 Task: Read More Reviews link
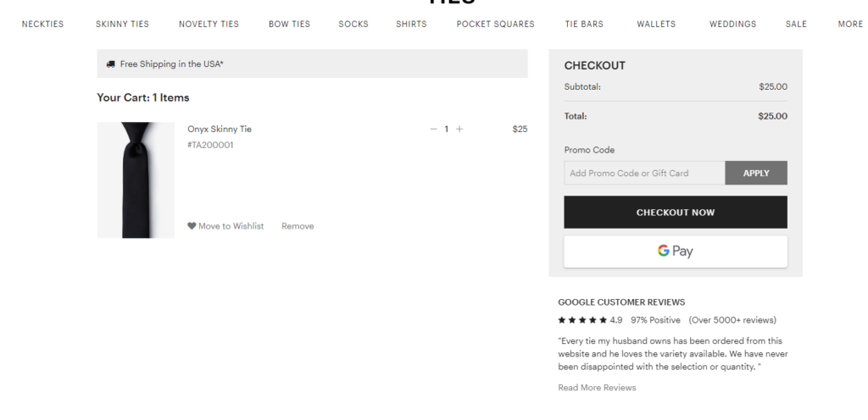(597, 388)
